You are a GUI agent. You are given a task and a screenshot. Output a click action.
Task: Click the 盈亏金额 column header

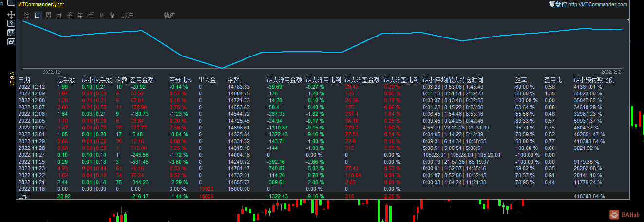[x=142, y=80]
